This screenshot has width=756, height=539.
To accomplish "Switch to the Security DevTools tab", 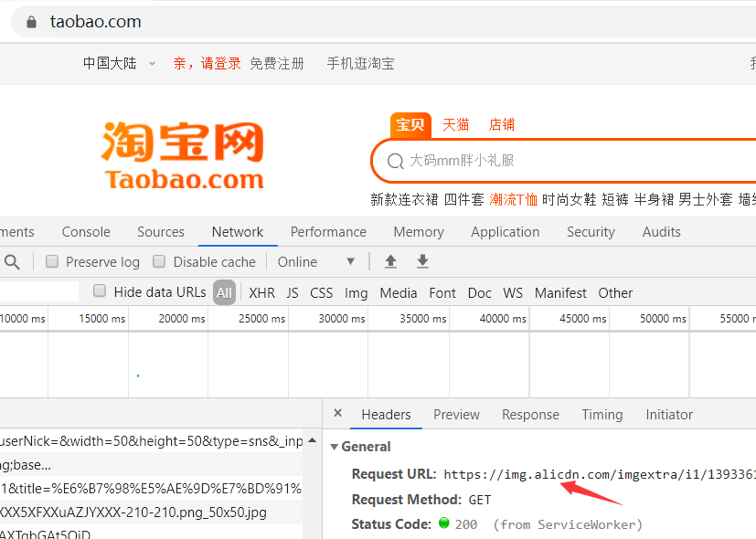I will [x=591, y=232].
